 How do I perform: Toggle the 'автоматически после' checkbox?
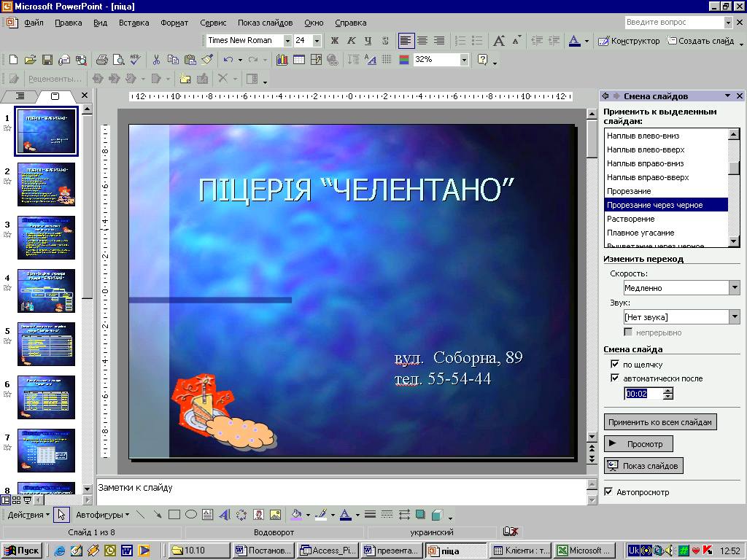(x=614, y=378)
